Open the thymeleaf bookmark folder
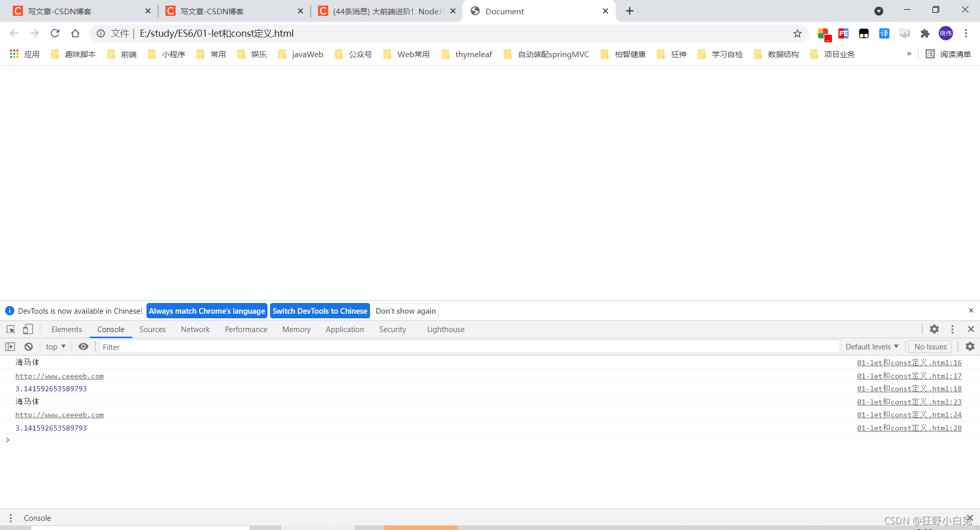The height and width of the screenshot is (530, 980). (x=467, y=54)
